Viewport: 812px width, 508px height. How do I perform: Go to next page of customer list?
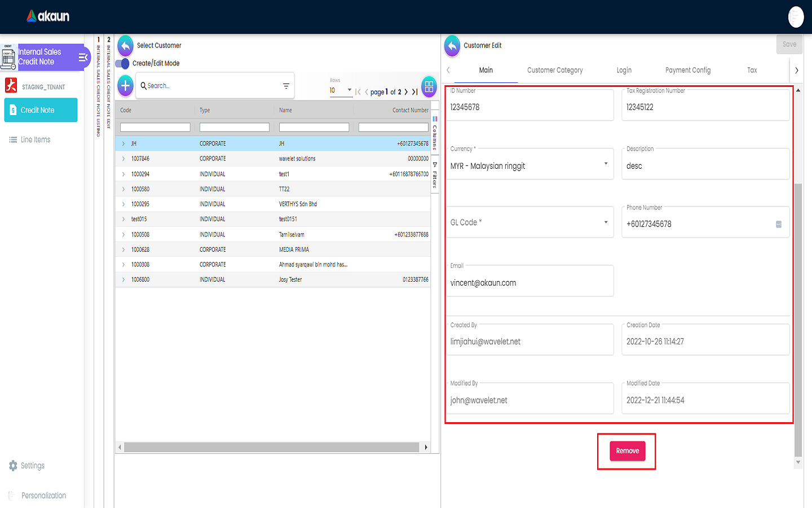(x=406, y=92)
